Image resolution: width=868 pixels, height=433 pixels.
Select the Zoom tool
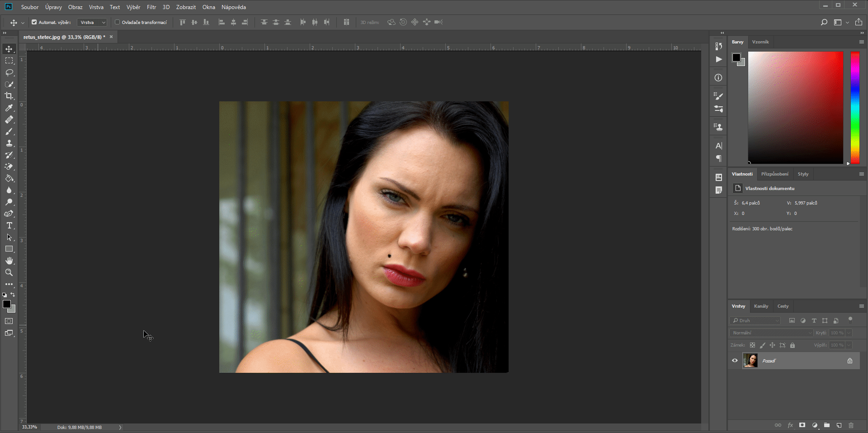coord(9,272)
